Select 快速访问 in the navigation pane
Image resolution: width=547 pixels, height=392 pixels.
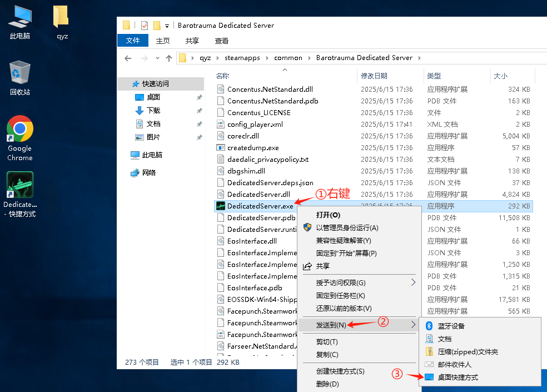[161, 84]
